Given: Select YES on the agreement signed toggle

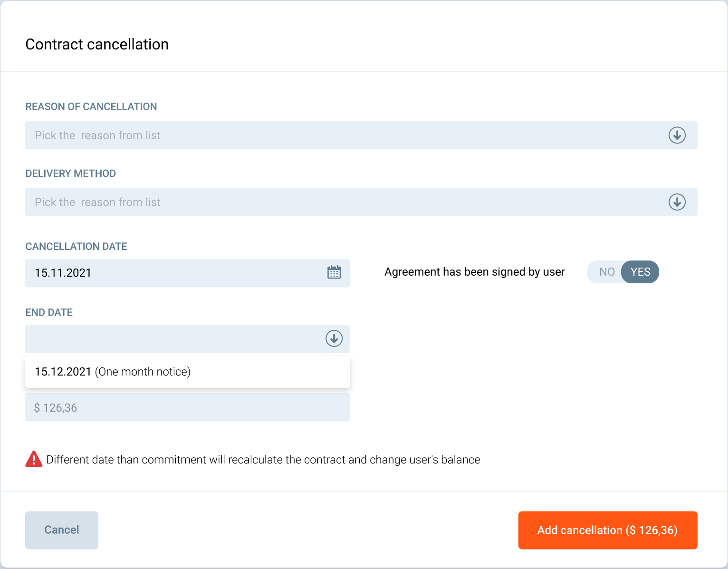Looking at the screenshot, I should pos(640,272).
